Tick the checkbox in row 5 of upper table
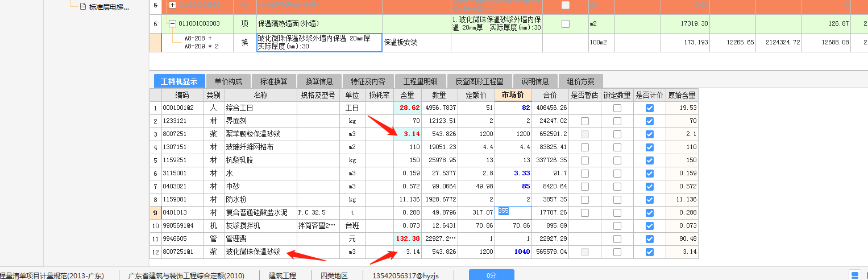Image resolution: width=868 pixels, height=280 pixels. [565, 5]
